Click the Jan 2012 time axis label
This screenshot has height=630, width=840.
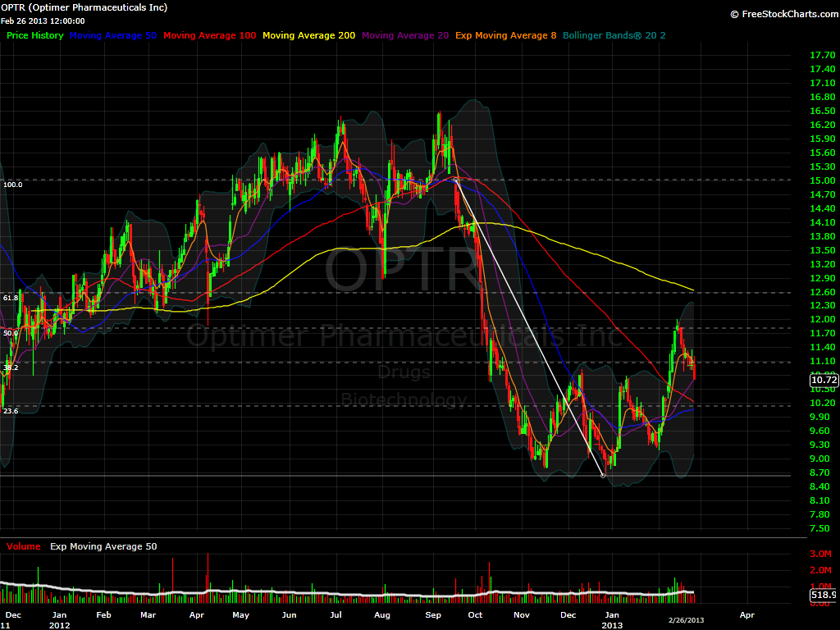click(59, 620)
